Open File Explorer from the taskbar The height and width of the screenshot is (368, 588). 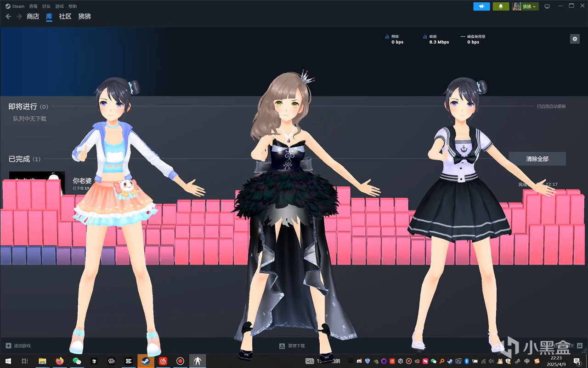point(42,361)
